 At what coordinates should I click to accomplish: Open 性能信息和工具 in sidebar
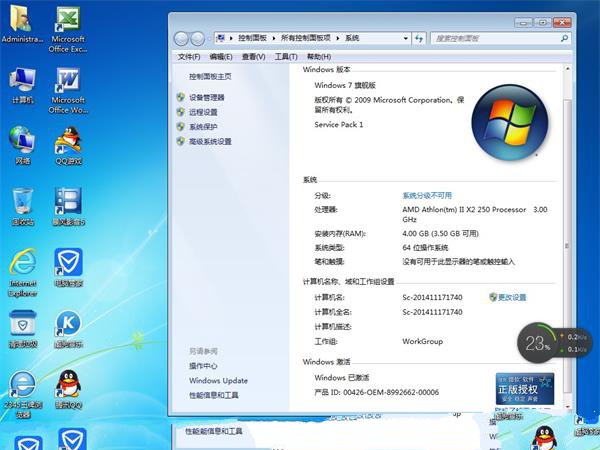pos(214,395)
